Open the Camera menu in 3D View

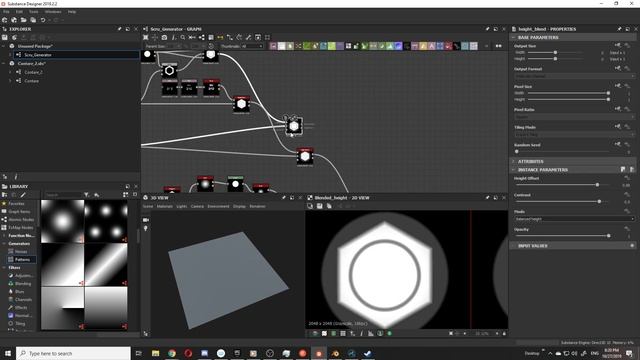pos(197,207)
